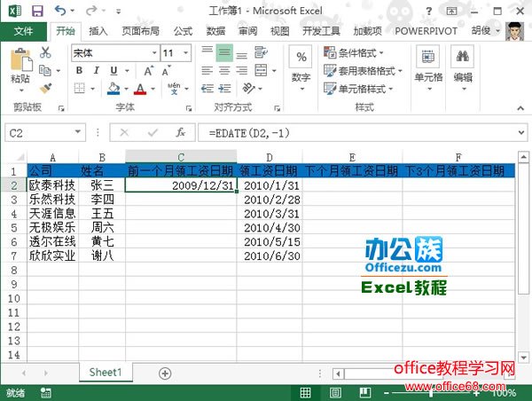The width and height of the screenshot is (532, 401).
Task: Center text horizontally
Action: [224, 70]
